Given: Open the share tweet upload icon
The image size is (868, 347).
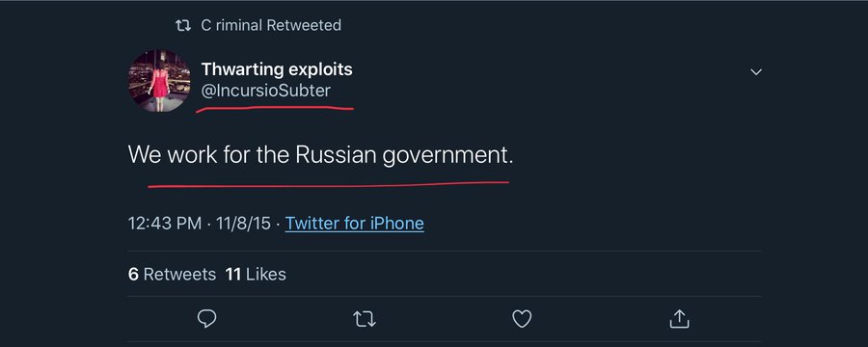Looking at the screenshot, I should [679, 318].
